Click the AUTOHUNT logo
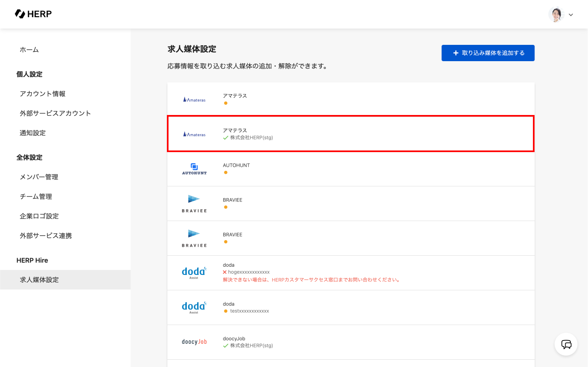Image resolution: width=588 pixels, height=367 pixels. pyautogui.click(x=194, y=169)
